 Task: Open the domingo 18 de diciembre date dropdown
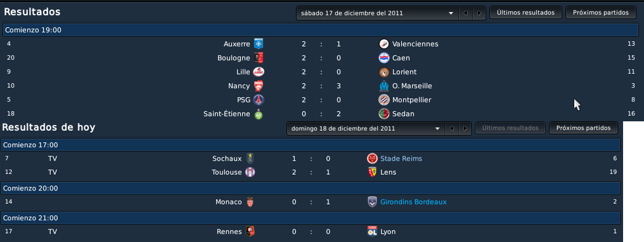pos(366,128)
